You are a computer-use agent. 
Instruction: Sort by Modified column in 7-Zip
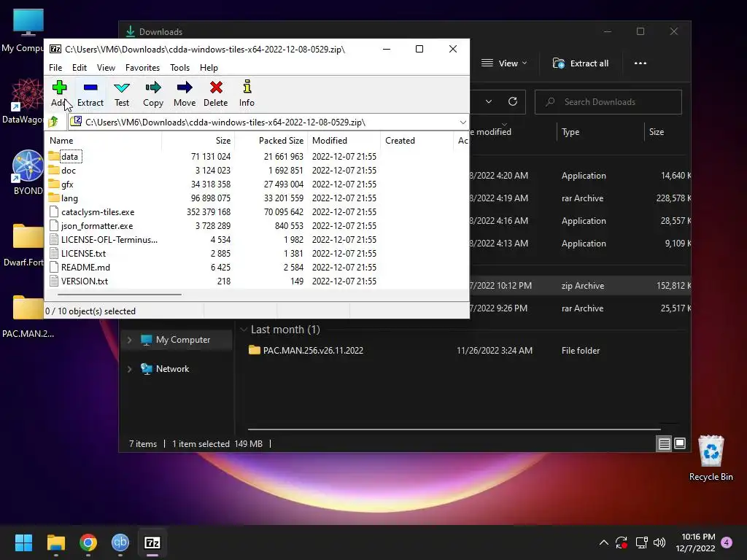coord(344,141)
